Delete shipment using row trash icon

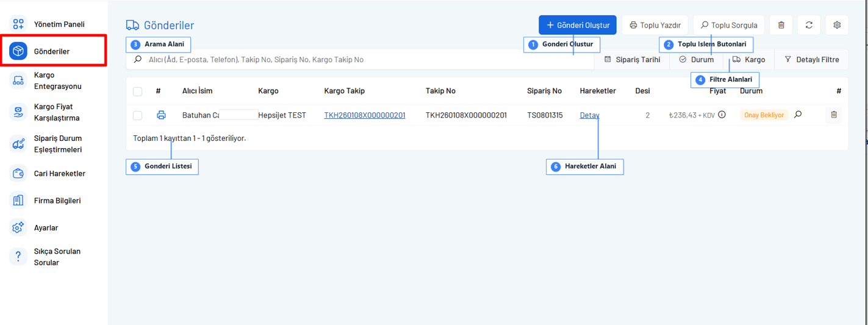834,115
